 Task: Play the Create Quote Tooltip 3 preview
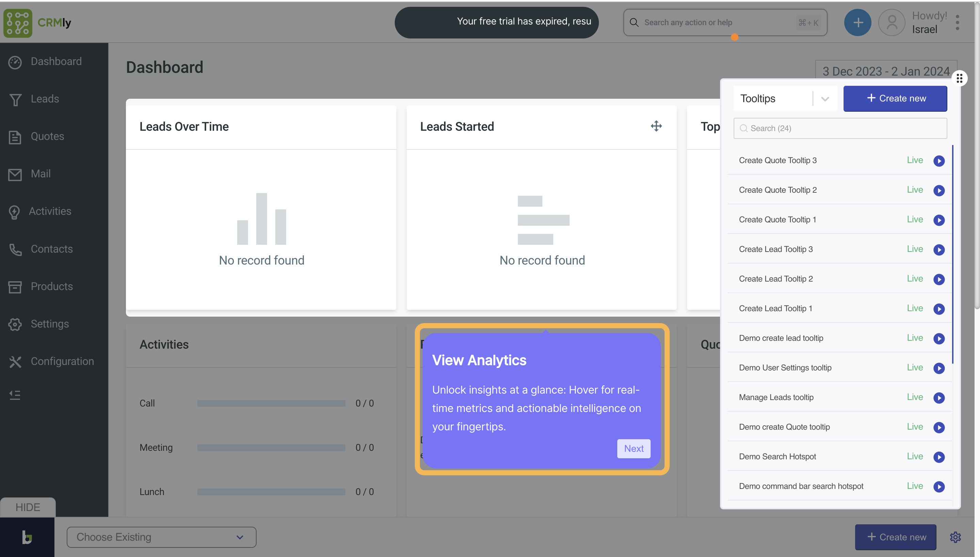coord(939,161)
